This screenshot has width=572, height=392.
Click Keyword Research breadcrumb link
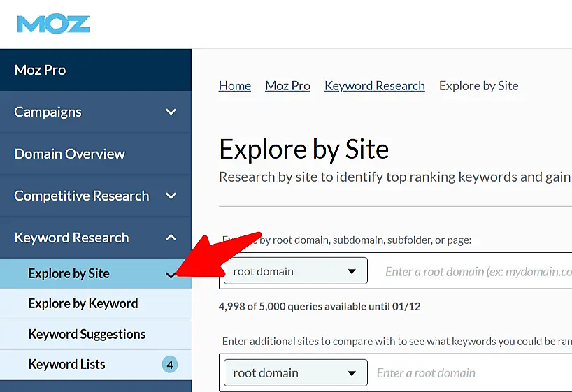click(x=374, y=86)
